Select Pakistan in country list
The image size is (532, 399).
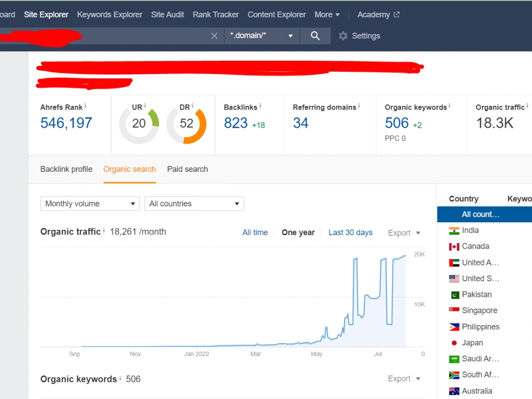click(x=477, y=295)
